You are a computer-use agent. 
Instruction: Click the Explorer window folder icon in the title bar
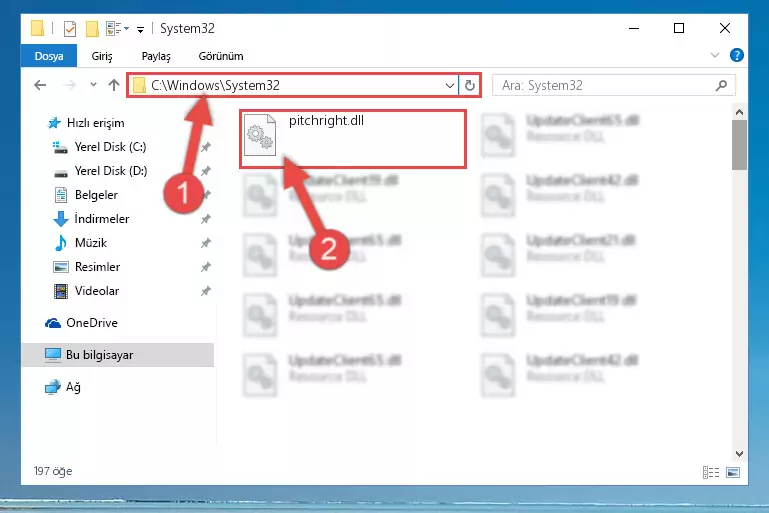pos(37,28)
